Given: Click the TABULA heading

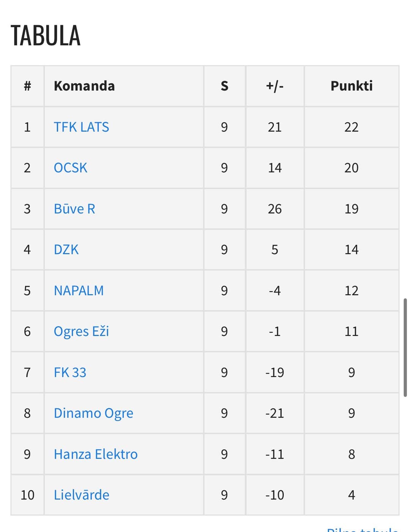Looking at the screenshot, I should pos(46,36).
